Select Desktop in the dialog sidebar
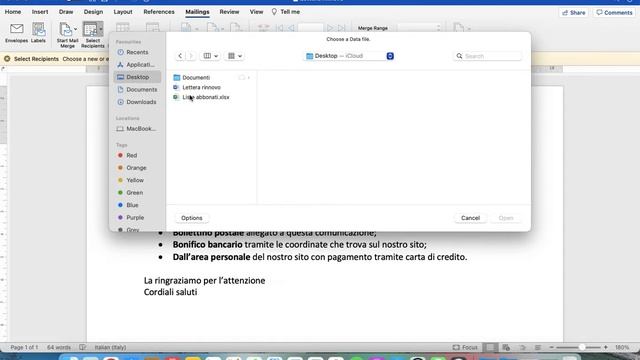The width and height of the screenshot is (640, 360). [138, 77]
